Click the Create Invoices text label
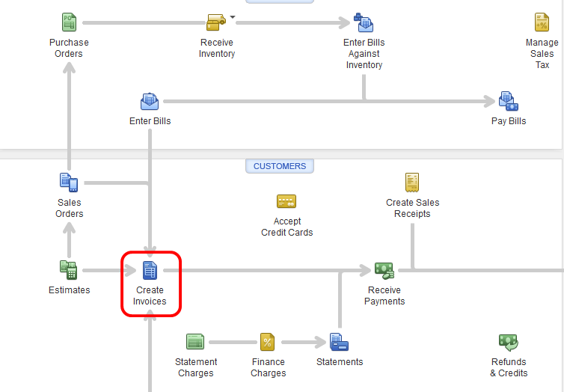 150,295
